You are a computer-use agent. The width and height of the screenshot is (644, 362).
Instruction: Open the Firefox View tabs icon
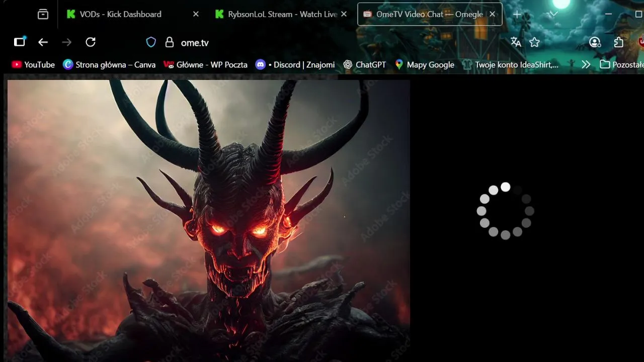tap(43, 14)
